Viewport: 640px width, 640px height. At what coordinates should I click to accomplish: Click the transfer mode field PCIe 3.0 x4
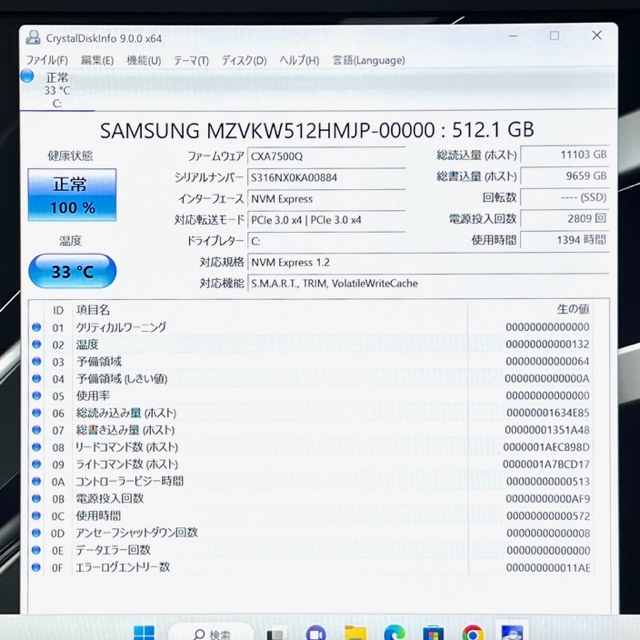tap(326, 220)
